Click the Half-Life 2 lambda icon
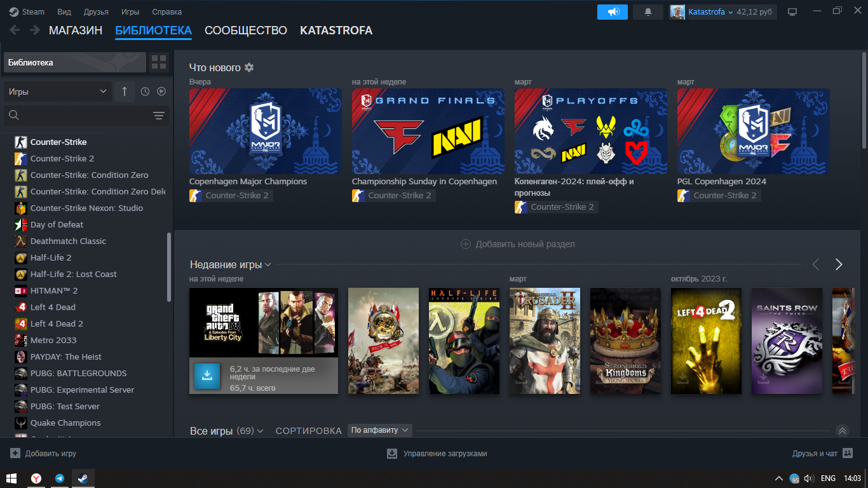The height and width of the screenshot is (488, 868). 21,257
